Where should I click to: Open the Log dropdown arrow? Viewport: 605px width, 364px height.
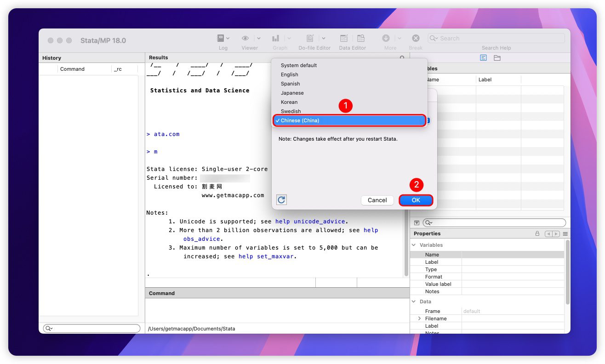[x=228, y=39]
